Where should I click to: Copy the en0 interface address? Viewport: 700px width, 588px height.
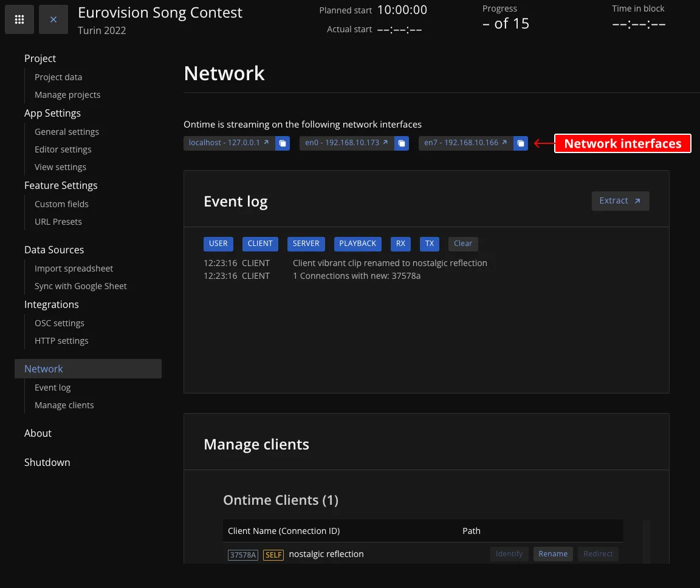coord(402,143)
